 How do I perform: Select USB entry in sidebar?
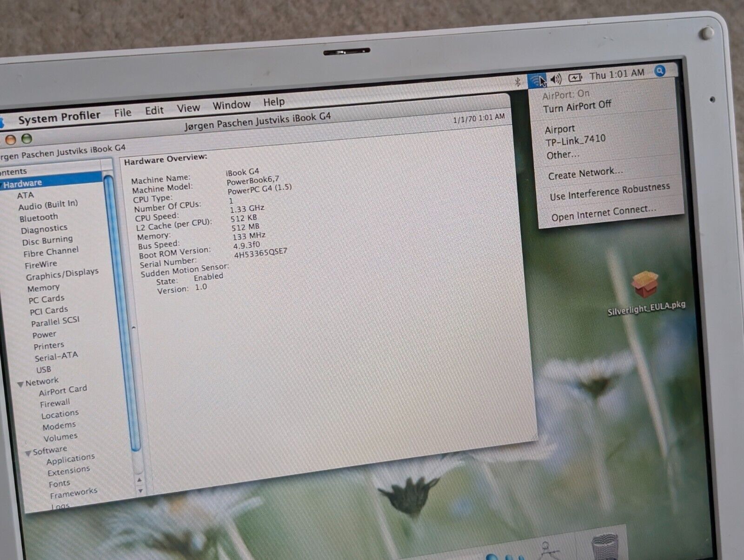point(44,370)
